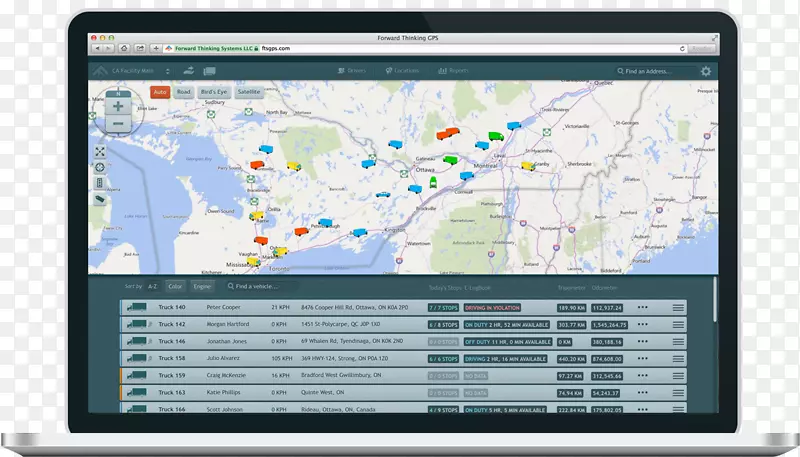Image resolution: width=800 pixels, height=457 pixels.
Task: Open the Drivers menu
Action: click(354, 72)
